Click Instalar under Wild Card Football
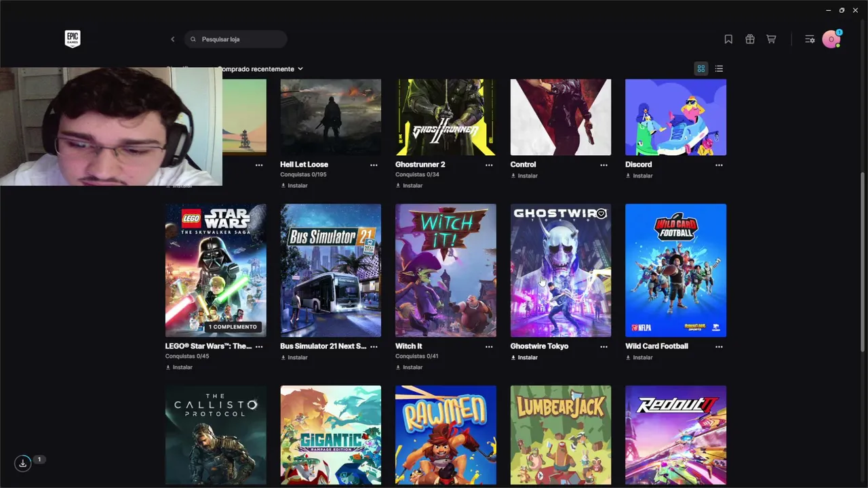 [x=639, y=358]
